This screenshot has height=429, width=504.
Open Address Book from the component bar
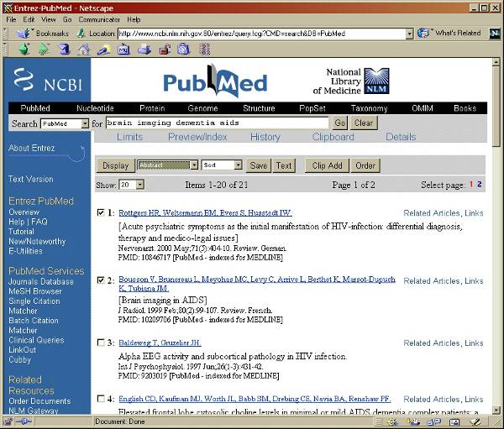click(x=454, y=421)
